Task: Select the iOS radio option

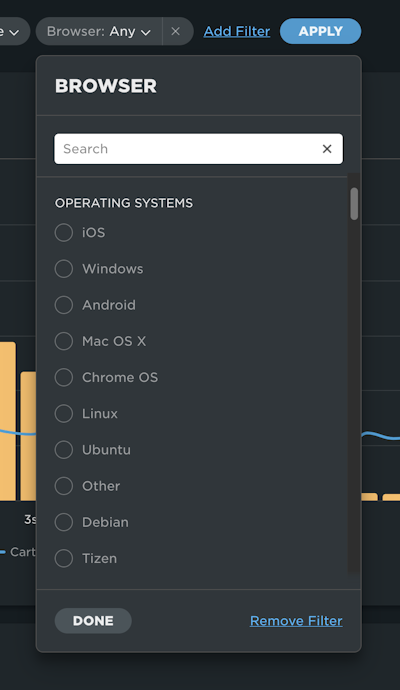Action: [x=64, y=232]
